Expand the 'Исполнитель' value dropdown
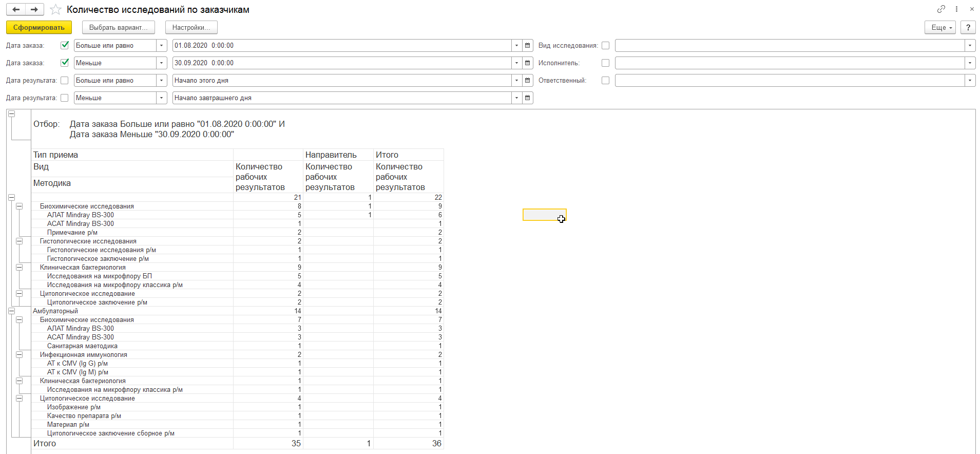Image resolution: width=980 pixels, height=454 pixels. tap(970, 63)
